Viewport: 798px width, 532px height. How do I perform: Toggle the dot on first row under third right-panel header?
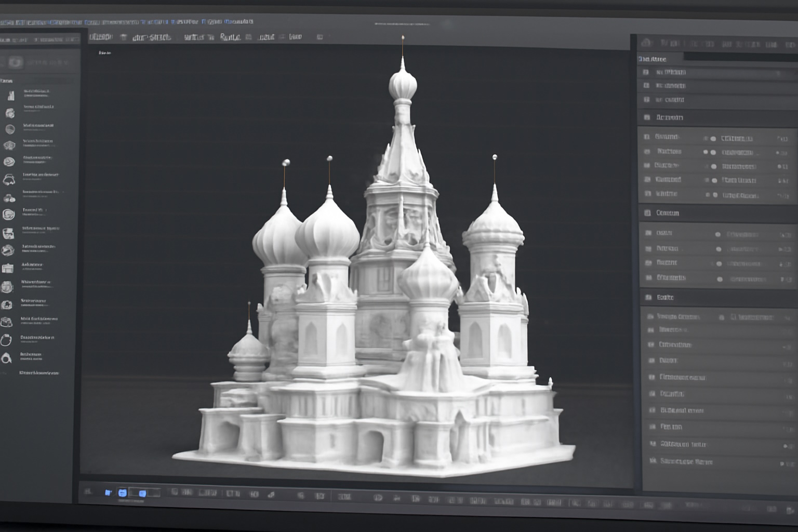click(718, 234)
